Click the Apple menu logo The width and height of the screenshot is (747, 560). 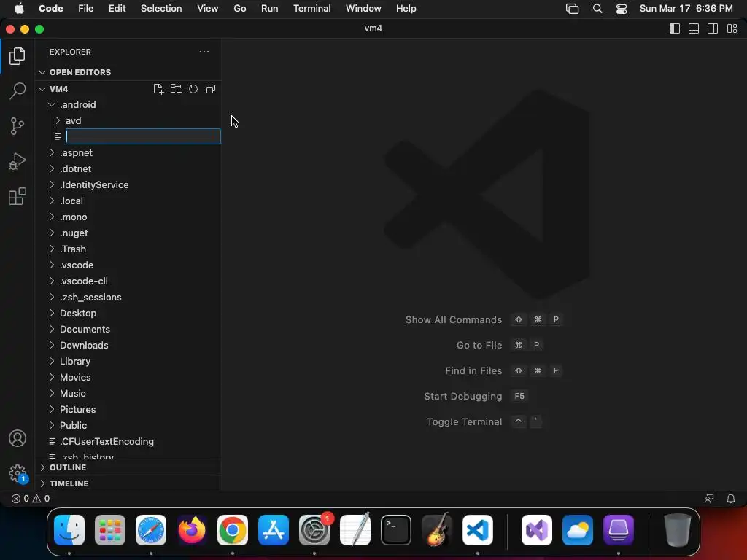(19, 9)
